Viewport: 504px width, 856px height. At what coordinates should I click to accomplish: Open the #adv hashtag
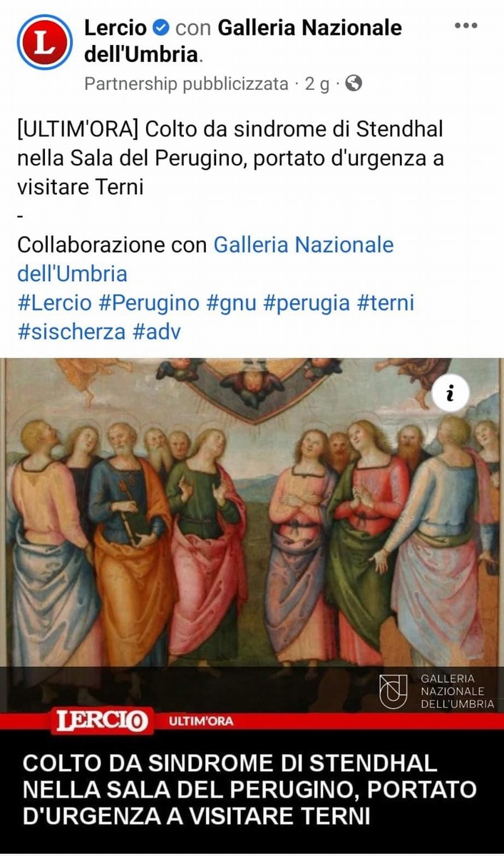[157, 332]
